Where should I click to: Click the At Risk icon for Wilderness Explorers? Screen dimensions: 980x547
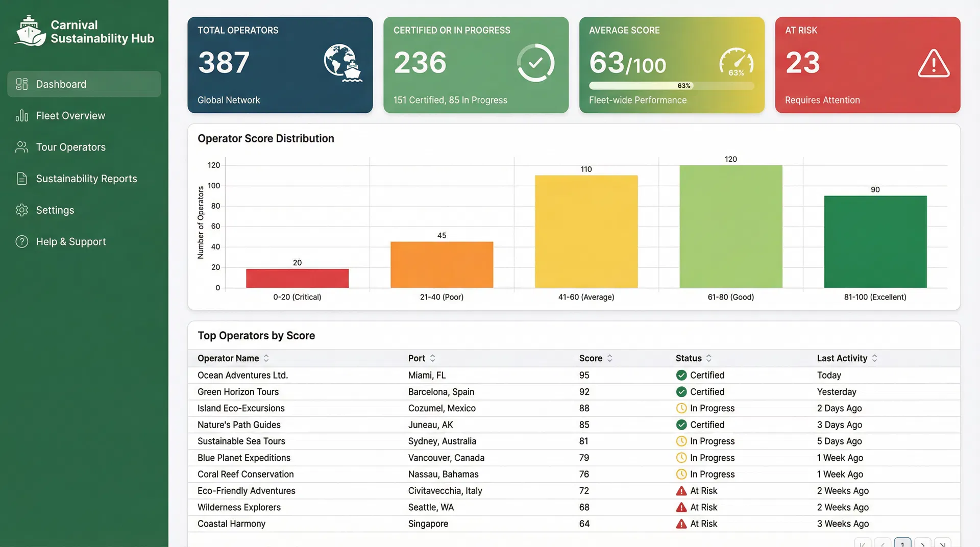[x=681, y=507]
